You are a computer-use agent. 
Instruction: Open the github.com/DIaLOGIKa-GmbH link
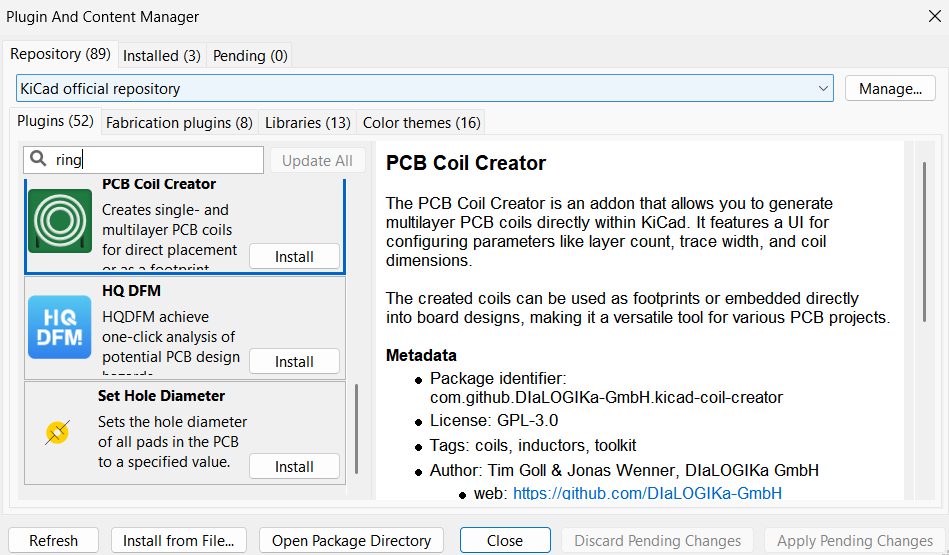click(x=647, y=493)
